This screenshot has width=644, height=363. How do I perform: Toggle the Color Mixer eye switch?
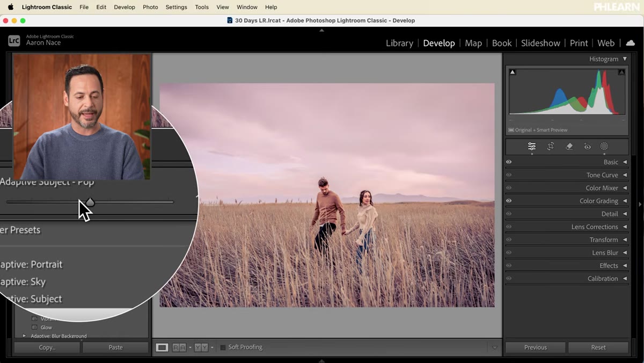(x=509, y=188)
